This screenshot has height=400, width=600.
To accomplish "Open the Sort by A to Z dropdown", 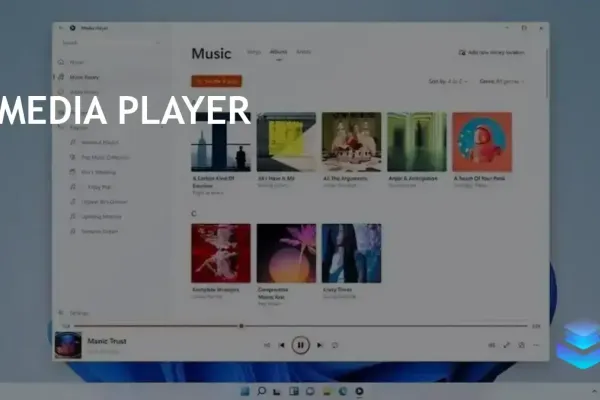I will (448, 81).
